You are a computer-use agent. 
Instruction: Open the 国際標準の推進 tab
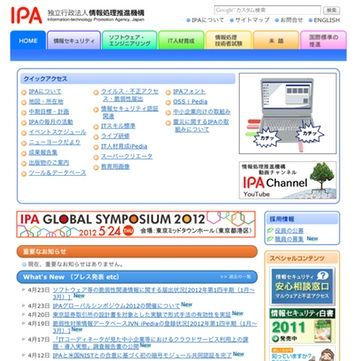(x=323, y=41)
